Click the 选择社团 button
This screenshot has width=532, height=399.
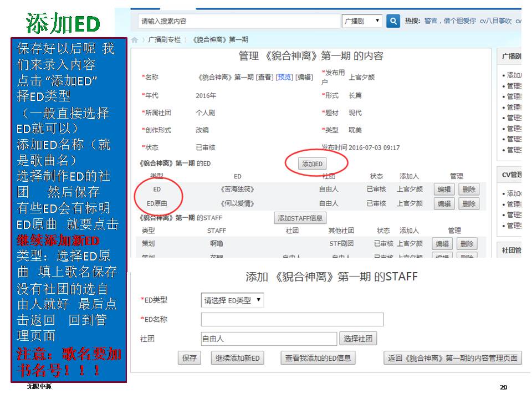(x=358, y=339)
